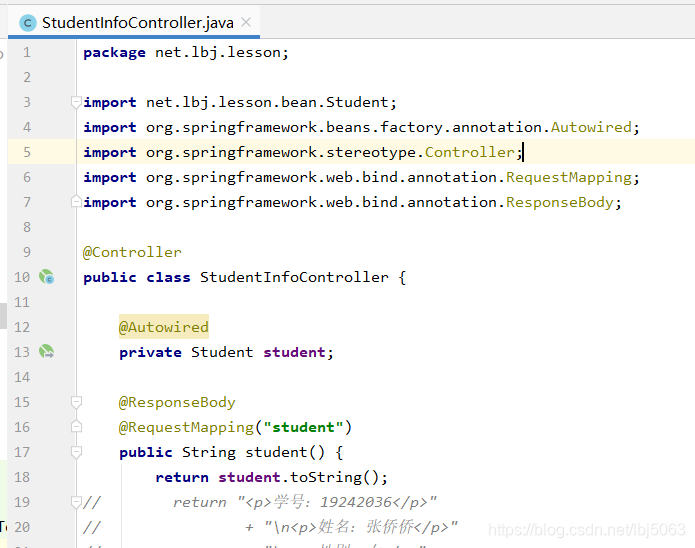The image size is (695, 548).
Task: Collapse the commented block at line 19
Action: (76, 502)
